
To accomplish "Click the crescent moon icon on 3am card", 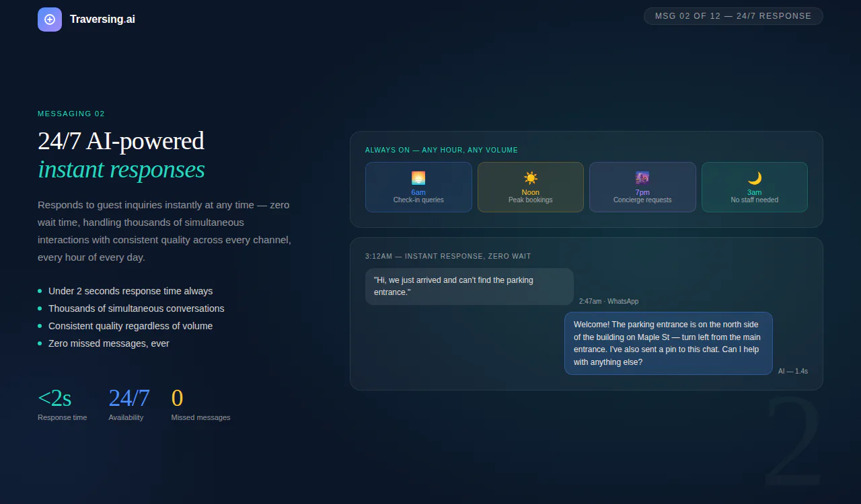I will pos(755,178).
